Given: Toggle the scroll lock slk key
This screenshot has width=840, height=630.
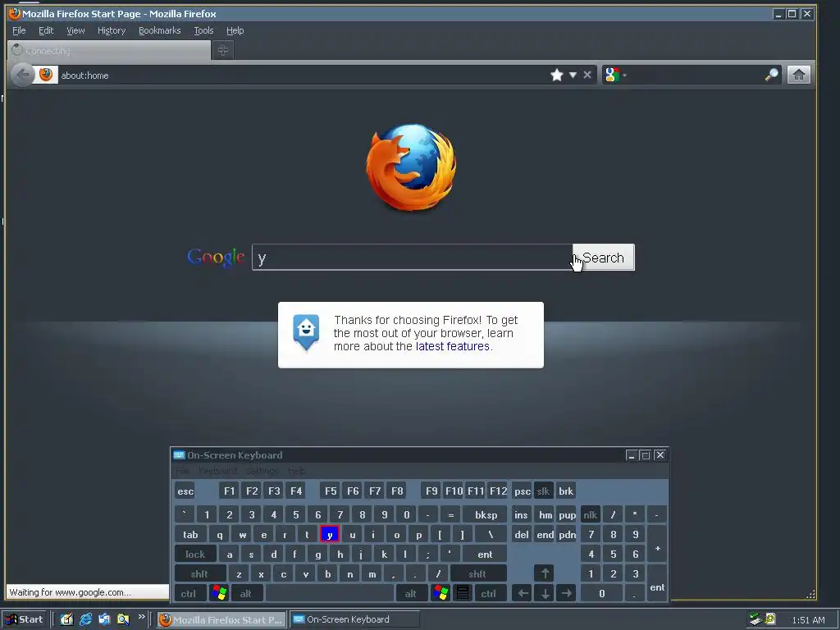Looking at the screenshot, I should [543, 491].
